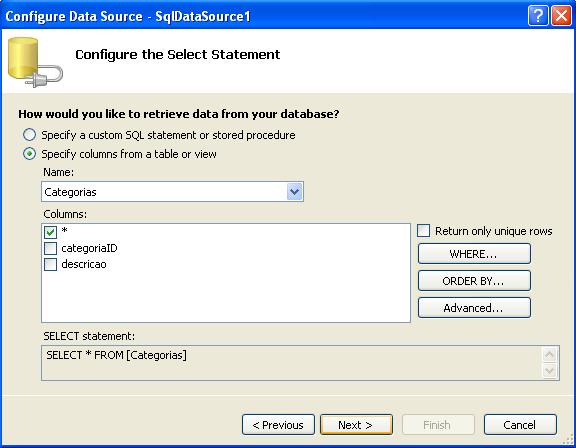Cancel the data source wizard
Image resolution: width=576 pixels, height=448 pixels.
tap(520, 425)
